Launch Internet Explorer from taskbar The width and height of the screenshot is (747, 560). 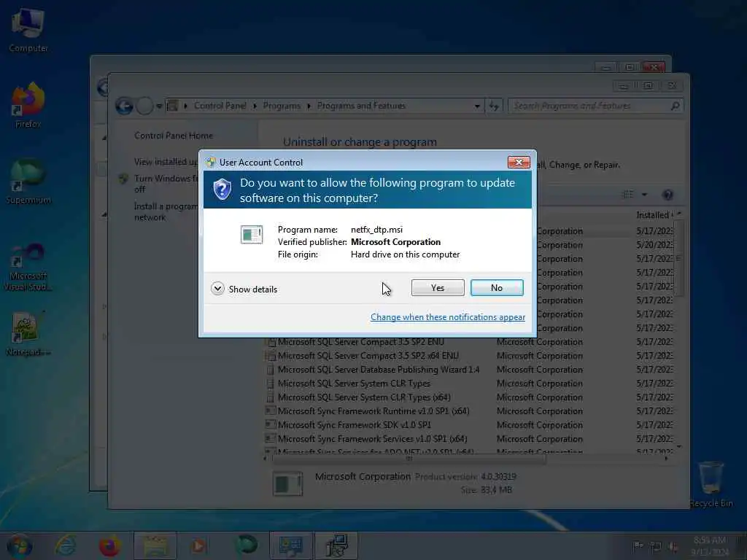pos(65,545)
